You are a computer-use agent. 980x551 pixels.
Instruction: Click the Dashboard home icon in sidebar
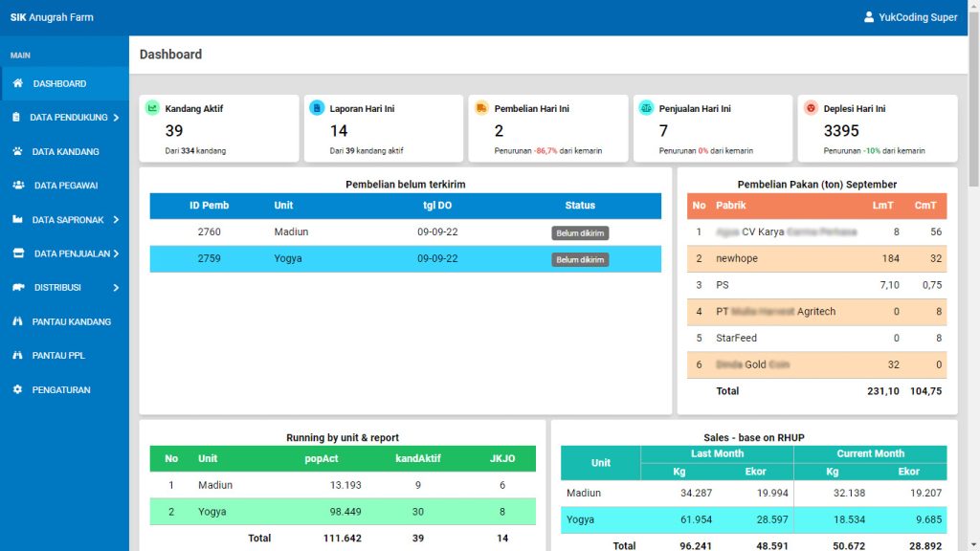[x=17, y=84]
